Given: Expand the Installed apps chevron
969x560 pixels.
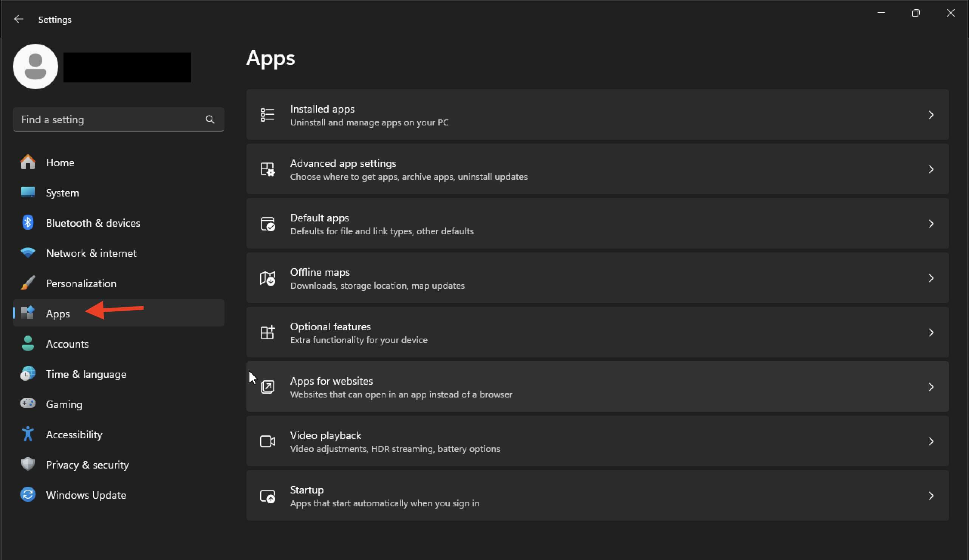Looking at the screenshot, I should [x=931, y=114].
